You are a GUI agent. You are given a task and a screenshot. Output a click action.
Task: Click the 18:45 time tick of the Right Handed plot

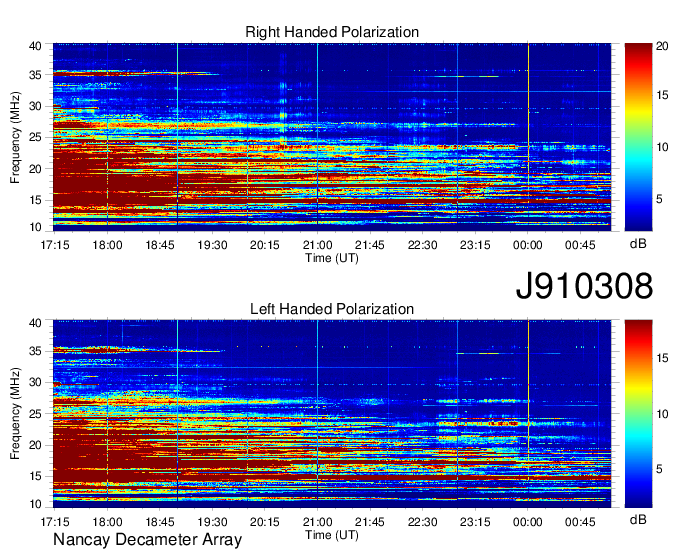(160, 245)
